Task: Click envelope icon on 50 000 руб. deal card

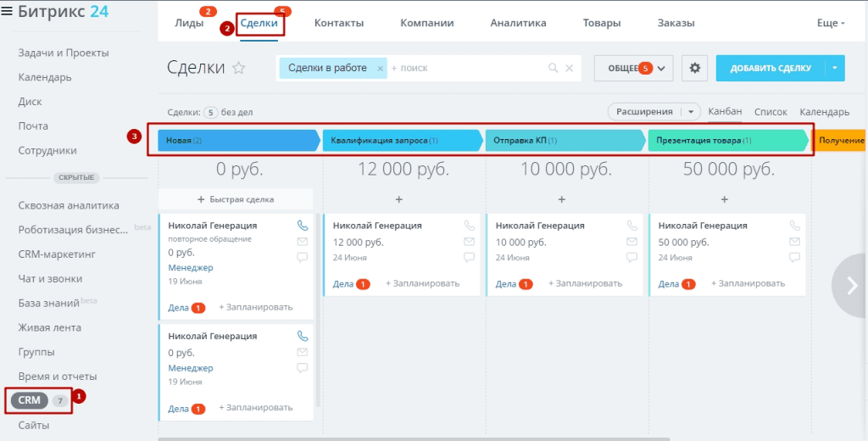Action: [794, 242]
